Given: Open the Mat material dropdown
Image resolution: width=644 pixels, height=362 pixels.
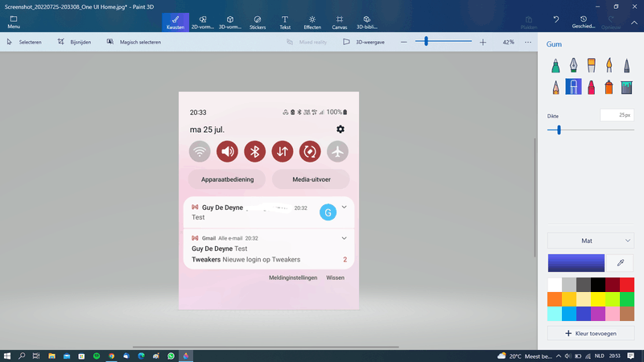Looking at the screenshot, I should point(591,241).
